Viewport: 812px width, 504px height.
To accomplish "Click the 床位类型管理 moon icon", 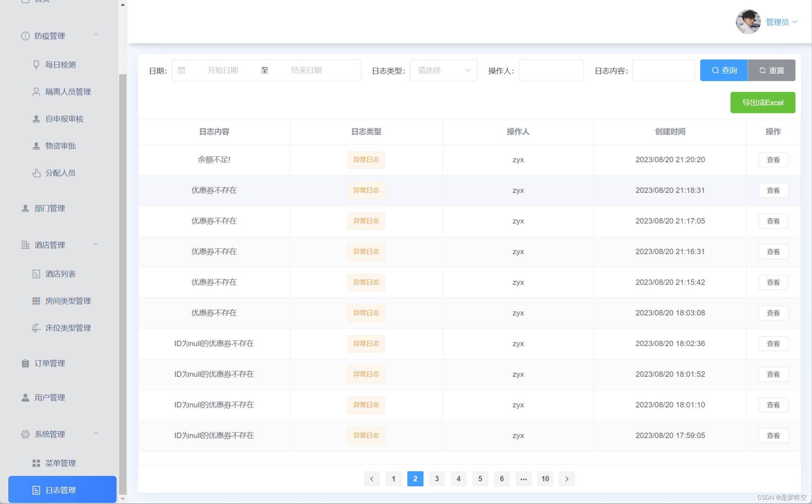I will click(36, 328).
